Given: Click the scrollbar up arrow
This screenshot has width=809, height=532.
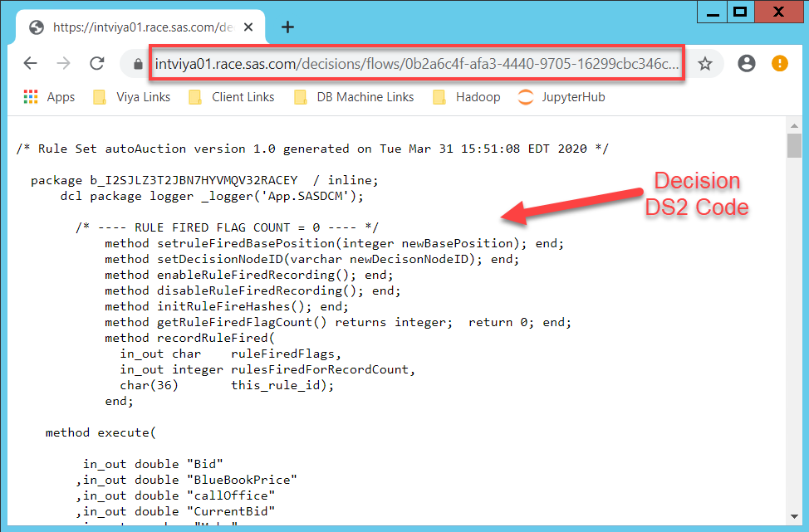Looking at the screenshot, I should pos(794,126).
